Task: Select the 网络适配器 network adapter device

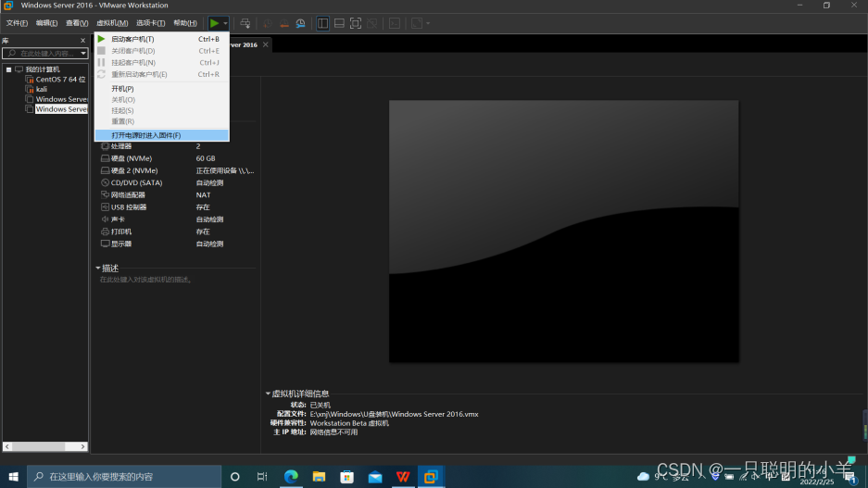Action: pos(128,195)
